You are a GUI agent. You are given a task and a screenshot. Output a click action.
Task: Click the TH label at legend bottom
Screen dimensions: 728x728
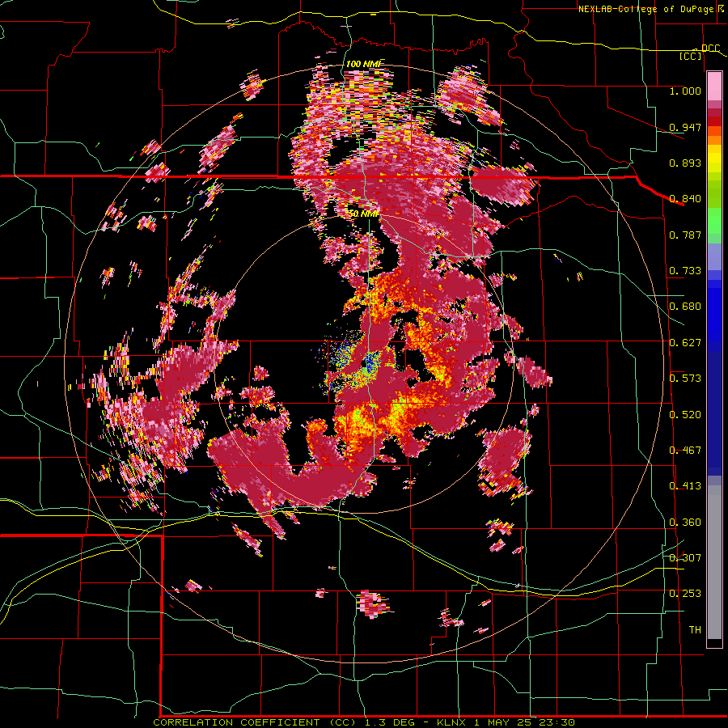click(695, 630)
